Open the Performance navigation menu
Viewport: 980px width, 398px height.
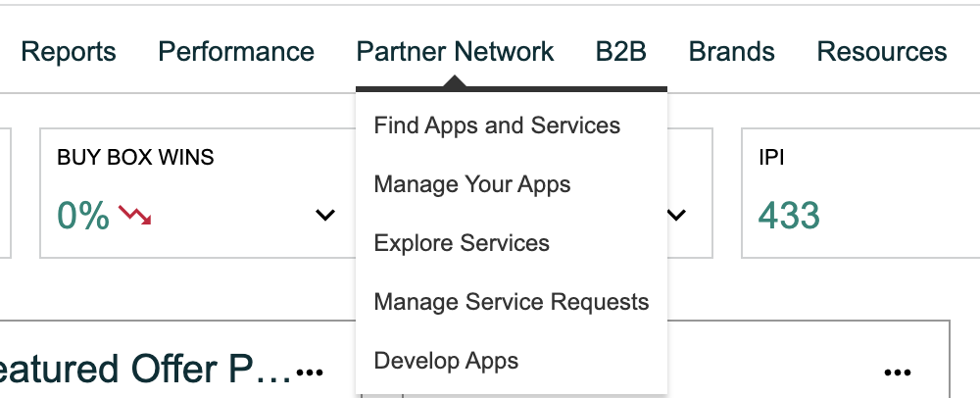click(236, 52)
